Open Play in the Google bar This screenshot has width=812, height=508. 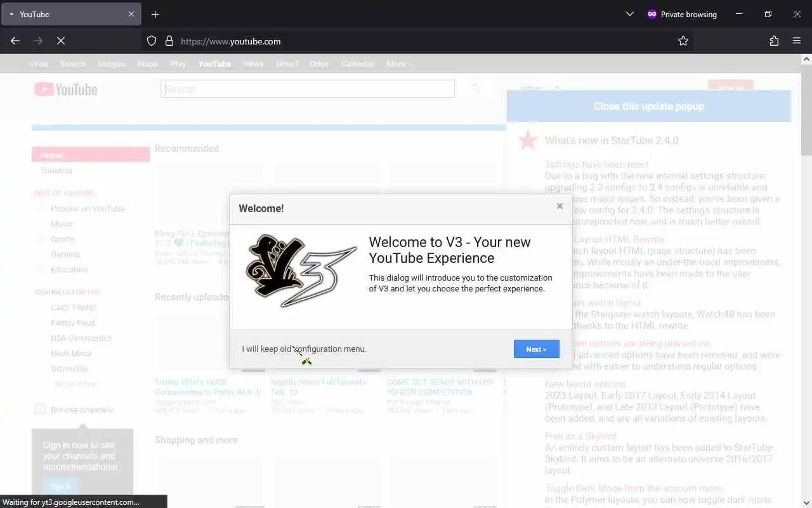(x=178, y=63)
